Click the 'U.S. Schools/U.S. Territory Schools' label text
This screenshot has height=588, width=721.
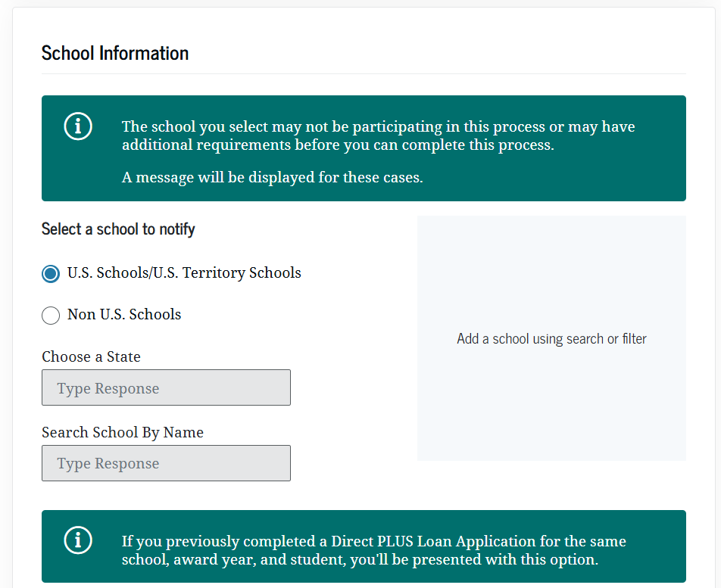click(184, 273)
